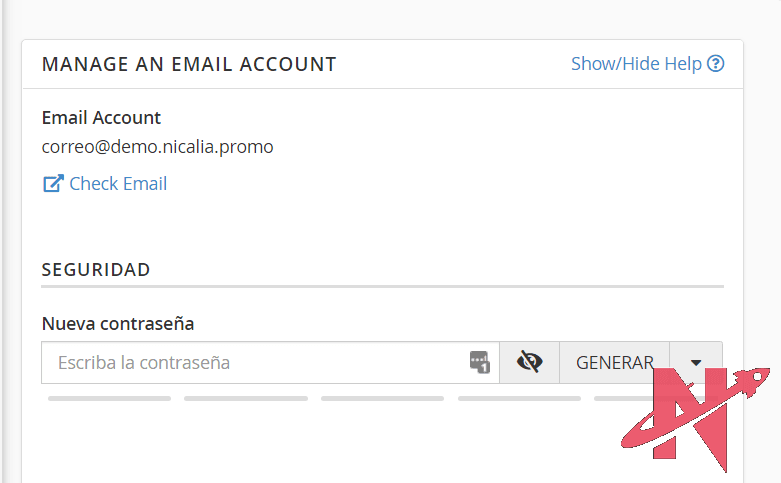781x483 pixels.
Task: Open the Show/Hide Help link
Action: click(x=636, y=64)
